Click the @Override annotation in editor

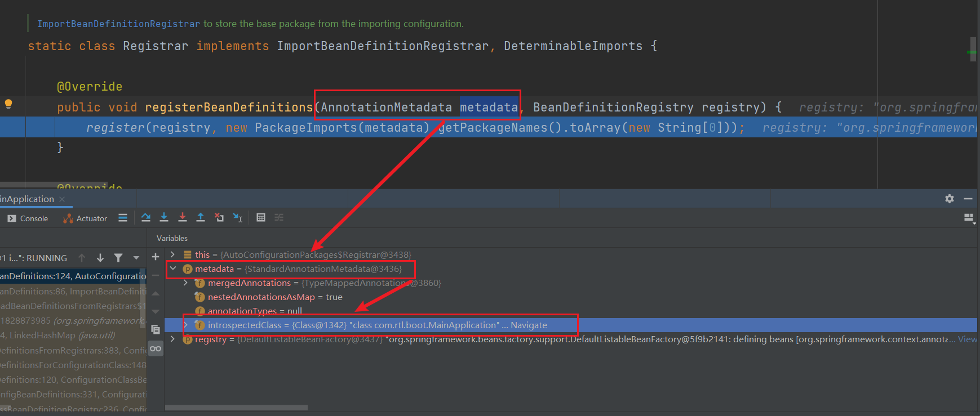(90, 86)
